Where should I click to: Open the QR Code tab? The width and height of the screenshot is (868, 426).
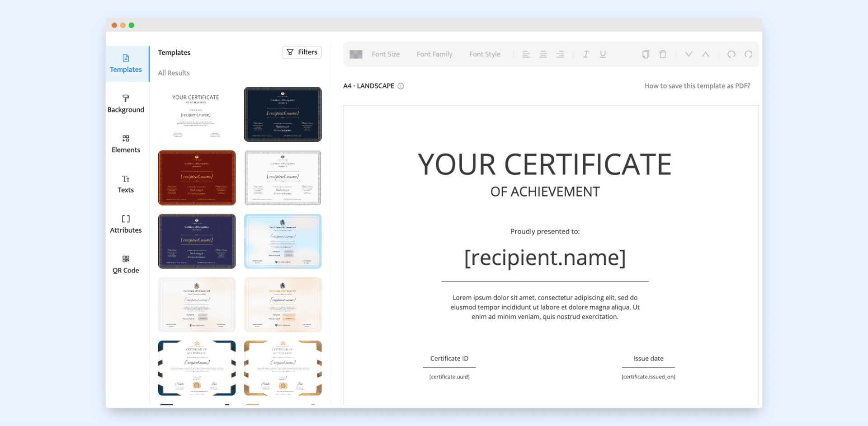tap(126, 265)
